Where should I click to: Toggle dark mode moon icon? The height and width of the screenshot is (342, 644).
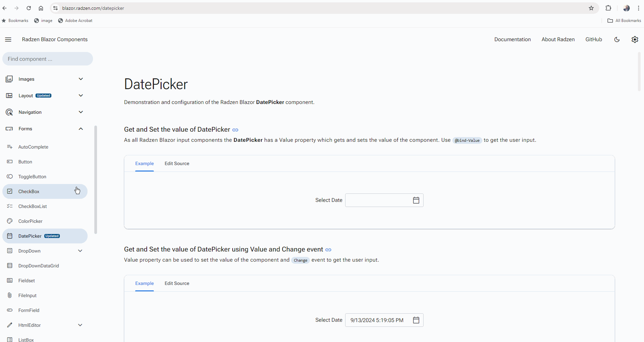pyautogui.click(x=617, y=40)
